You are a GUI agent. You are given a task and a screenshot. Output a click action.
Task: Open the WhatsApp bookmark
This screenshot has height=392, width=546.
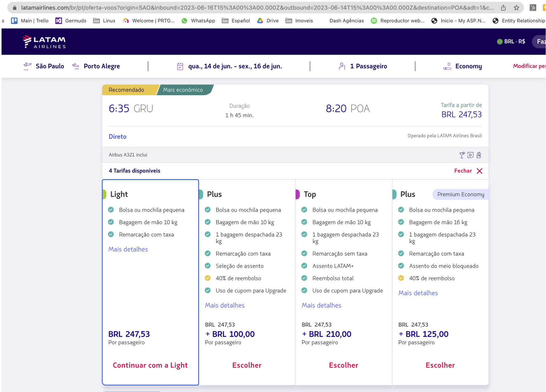coord(198,21)
